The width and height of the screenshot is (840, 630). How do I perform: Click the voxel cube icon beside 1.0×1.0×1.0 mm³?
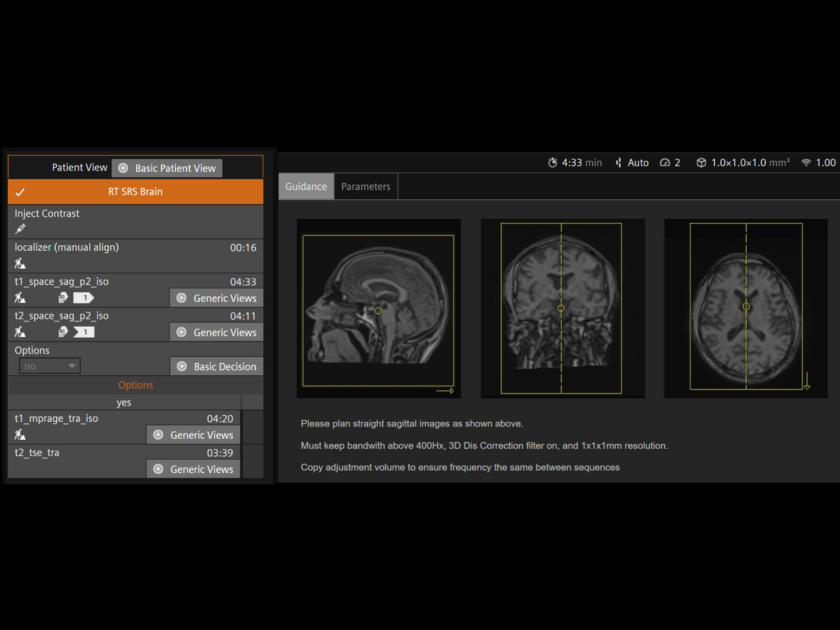[x=702, y=163]
